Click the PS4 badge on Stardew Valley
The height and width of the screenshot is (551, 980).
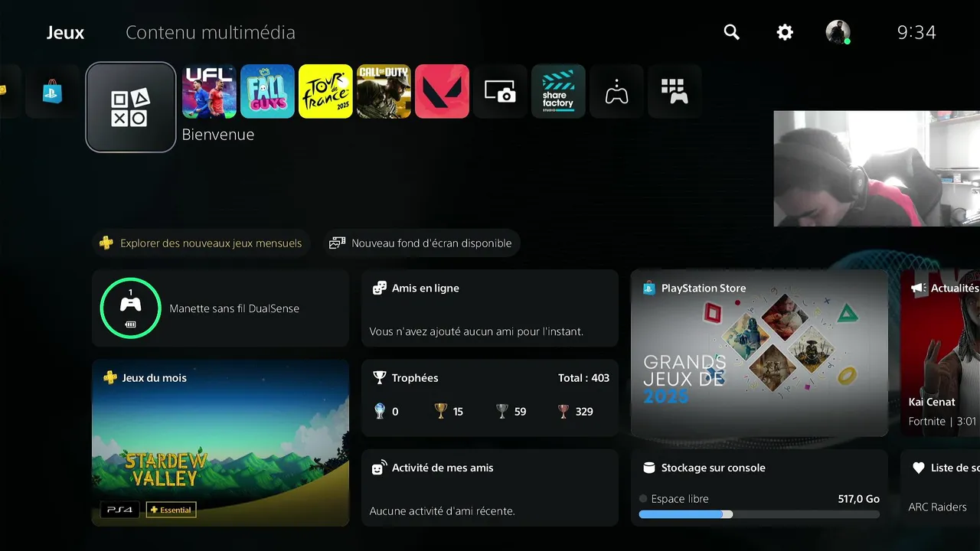pos(120,510)
